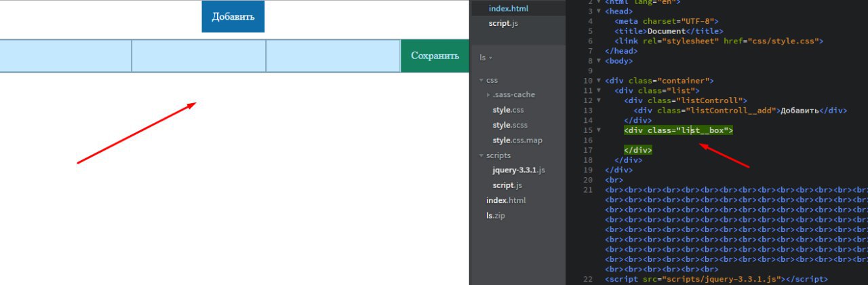Click the green Сохранить button
The height and width of the screenshot is (285, 868).
[x=435, y=56]
